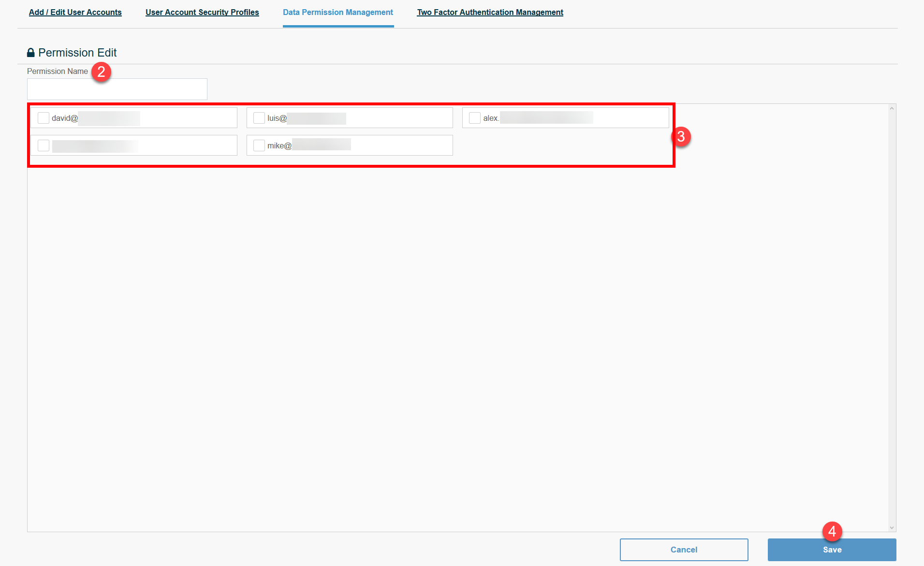Select the Data Permission Management tab
The height and width of the screenshot is (566, 924).
[338, 12]
